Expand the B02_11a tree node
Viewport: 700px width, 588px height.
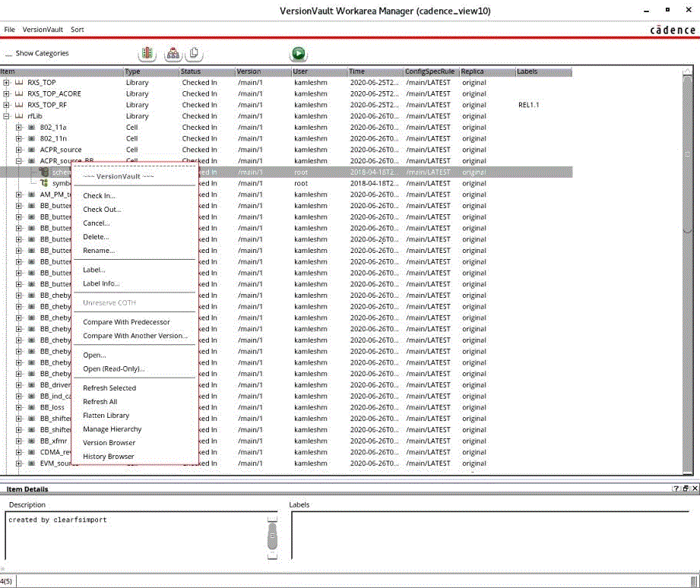tap(18, 127)
